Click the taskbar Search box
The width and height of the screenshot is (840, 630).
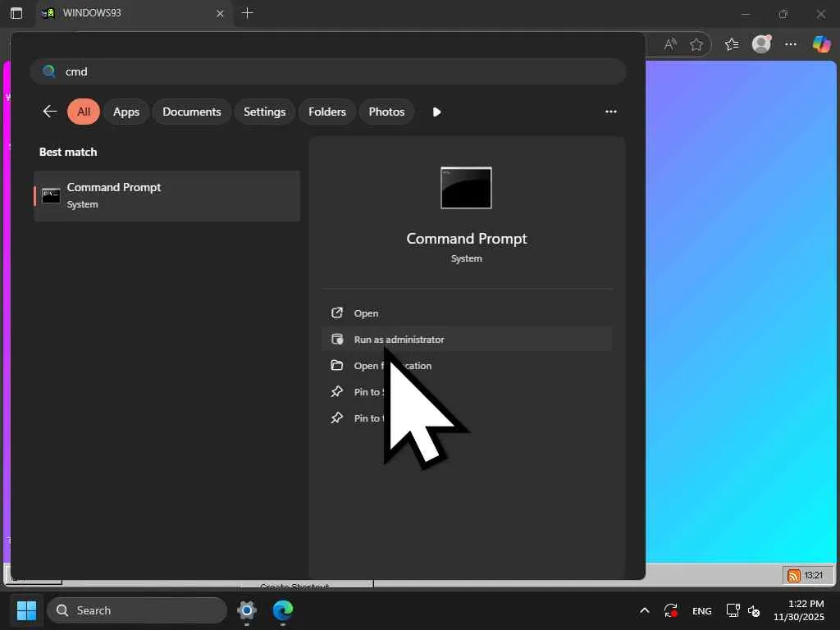[x=137, y=610]
